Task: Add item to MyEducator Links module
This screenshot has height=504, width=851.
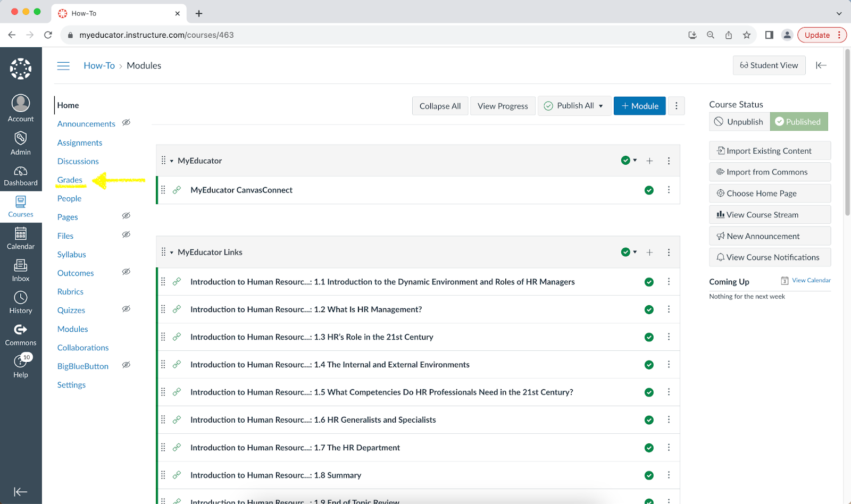Action: click(649, 252)
